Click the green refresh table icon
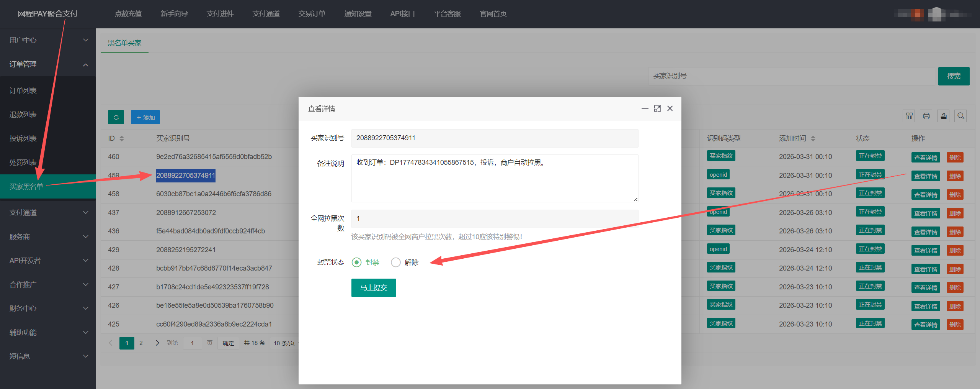The image size is (980, 389). pos(116,117)
